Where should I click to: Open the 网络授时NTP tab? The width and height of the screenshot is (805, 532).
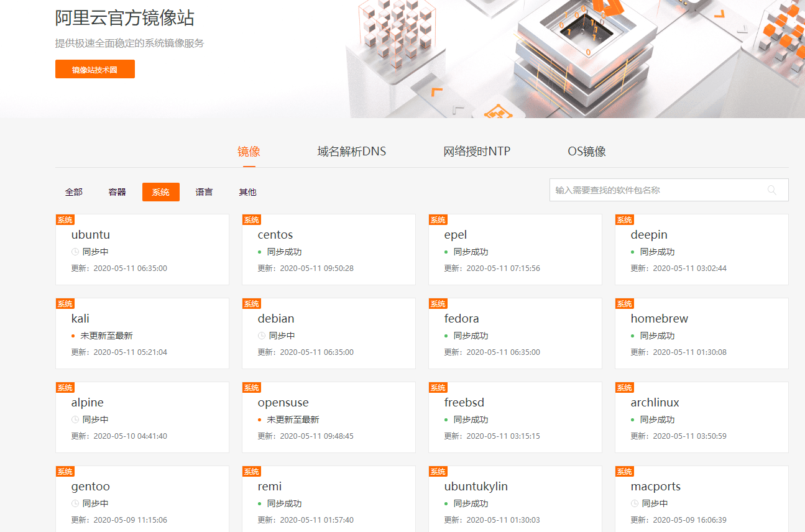pos(477,152)
